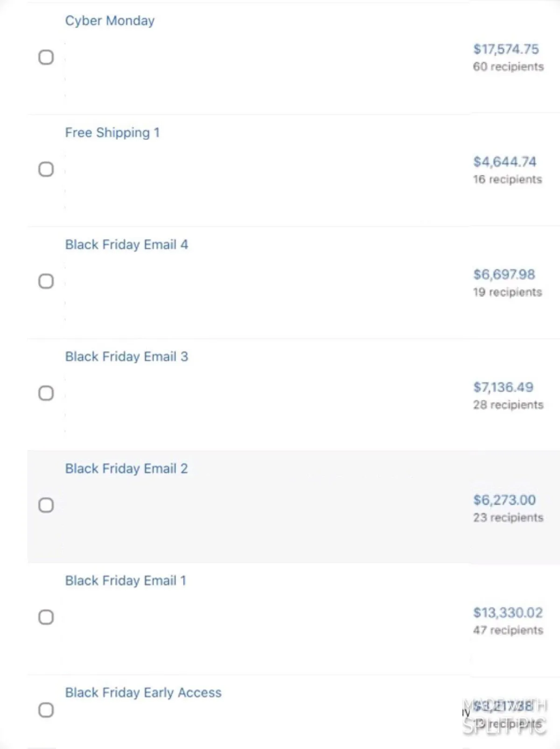The width and height of the screenshot is (560, 749).
Task: Open Black Friday Email 1 campaign
Action: coord(126,581)
